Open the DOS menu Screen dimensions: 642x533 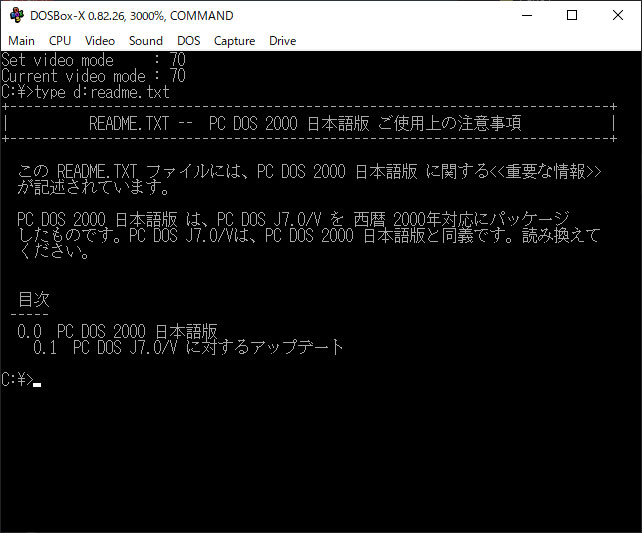pyautogui.click(x=188, y=41)
